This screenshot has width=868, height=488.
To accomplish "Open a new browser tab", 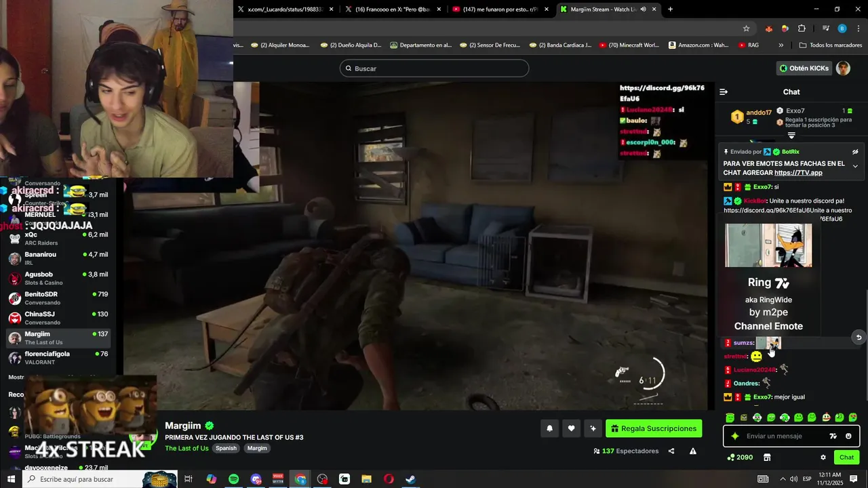I will click(671, 9).
